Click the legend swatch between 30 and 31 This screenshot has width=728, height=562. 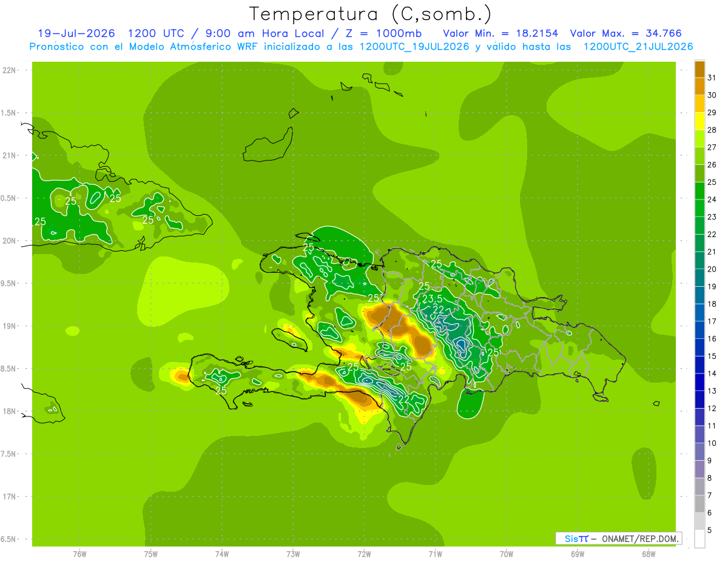699,87
